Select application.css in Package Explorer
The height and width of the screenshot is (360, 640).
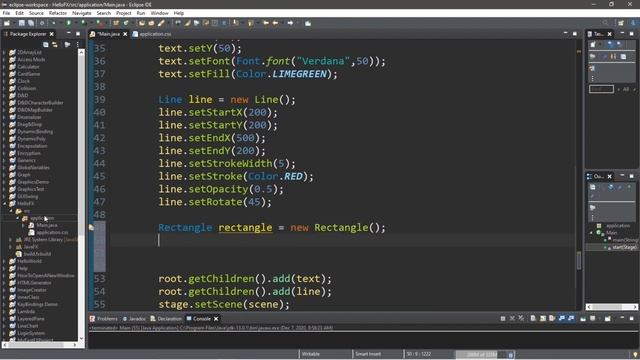pyautogui.click(x=49, y=232)
